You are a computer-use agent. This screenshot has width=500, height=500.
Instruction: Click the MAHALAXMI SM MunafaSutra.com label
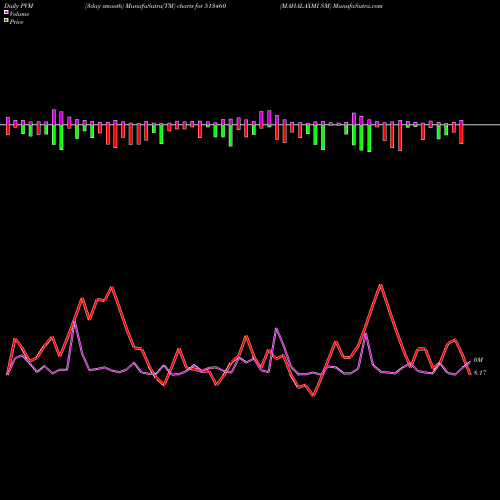coord(331,6)
